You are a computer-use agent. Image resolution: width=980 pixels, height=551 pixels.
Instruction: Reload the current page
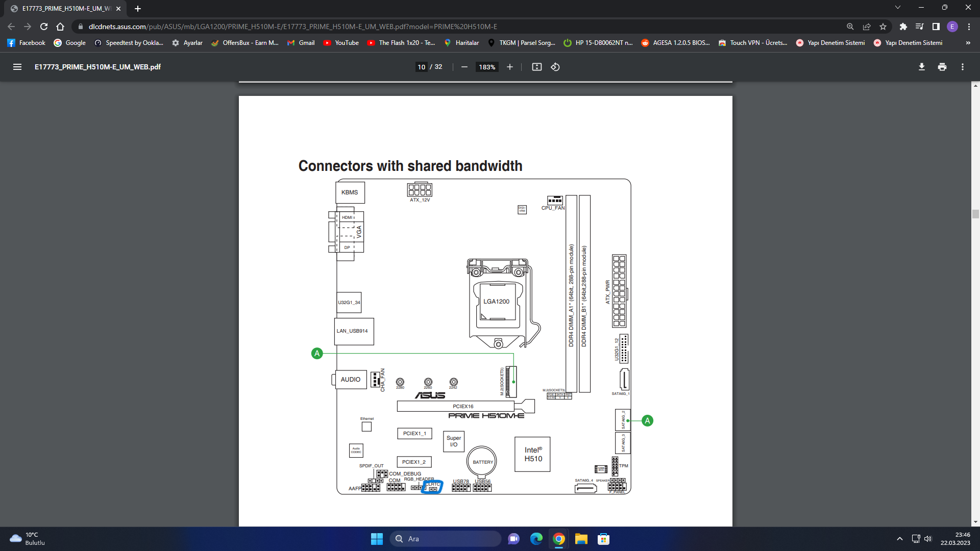click(44, 27)
